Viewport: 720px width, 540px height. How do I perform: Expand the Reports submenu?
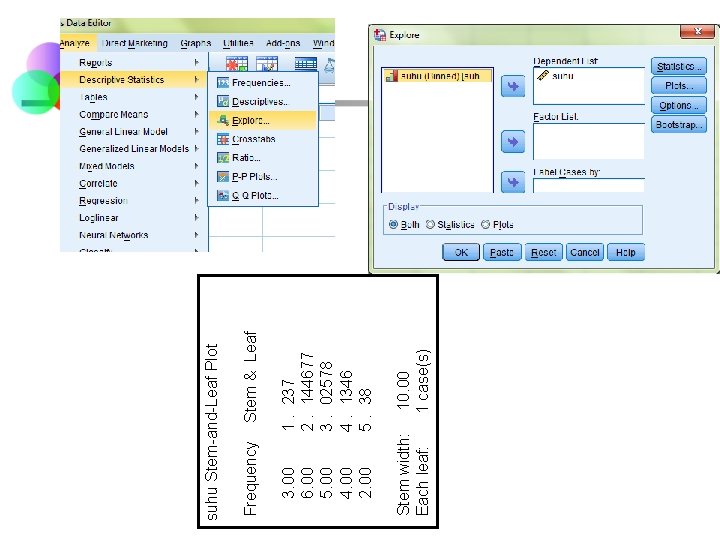[134, 62]
